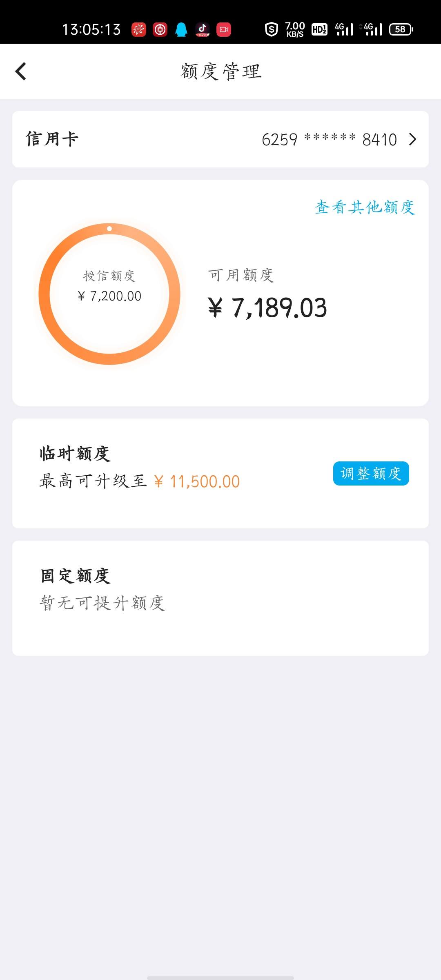Tap the QQ penguin status icon
The image size is (441, 980).
click(181, 29)
